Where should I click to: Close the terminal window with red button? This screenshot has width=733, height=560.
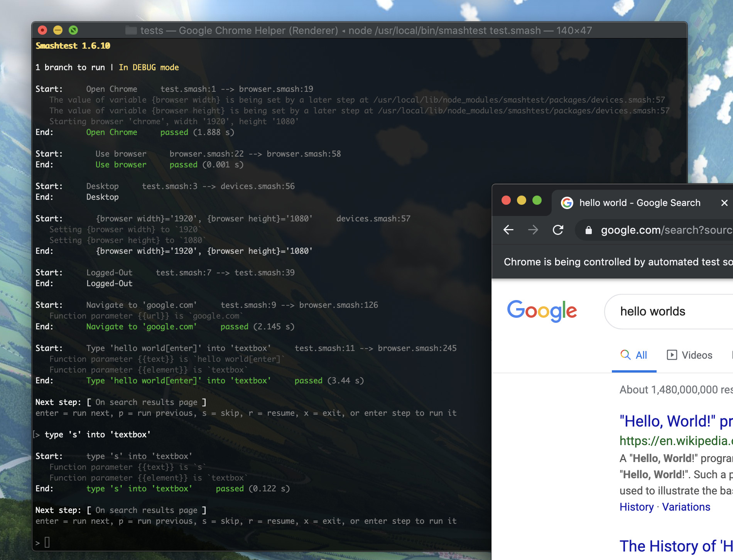(x=42, y=30)
